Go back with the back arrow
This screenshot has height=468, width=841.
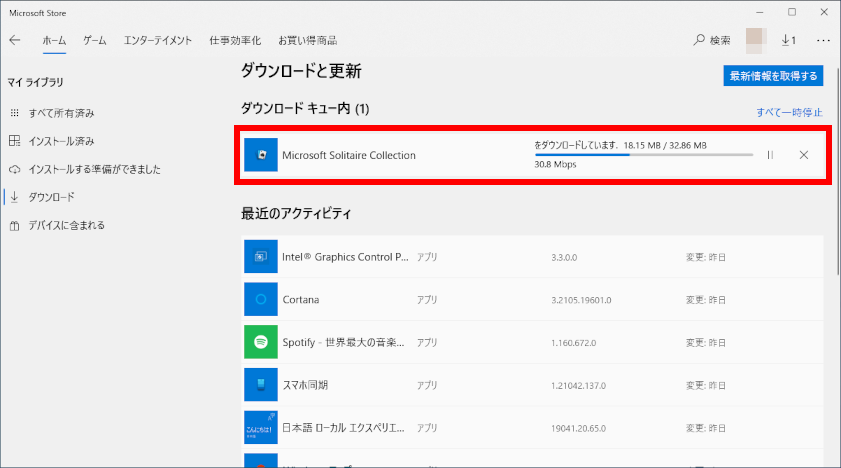click(x=15, y=40)
